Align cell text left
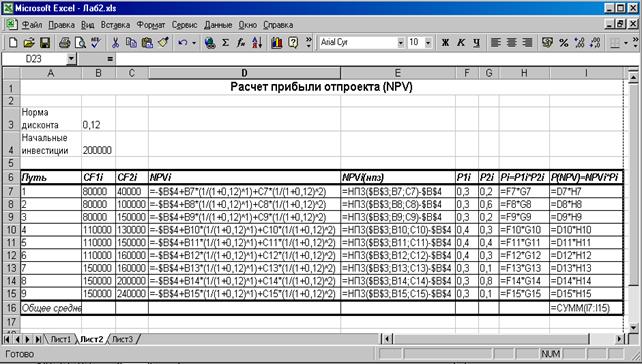This screenshot has width=642, height=364. (495, 43)
